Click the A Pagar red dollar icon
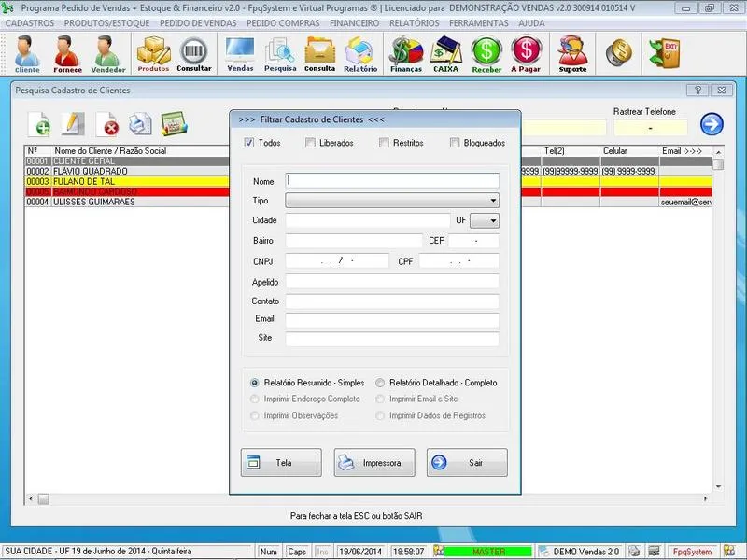The image size is (747, 560). [527, 53]
